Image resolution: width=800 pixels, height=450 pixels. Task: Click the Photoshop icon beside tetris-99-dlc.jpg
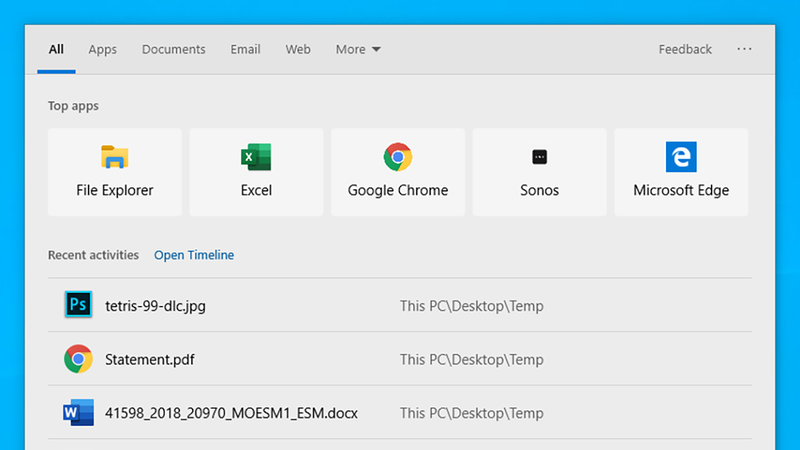click(x=78, y=305)
